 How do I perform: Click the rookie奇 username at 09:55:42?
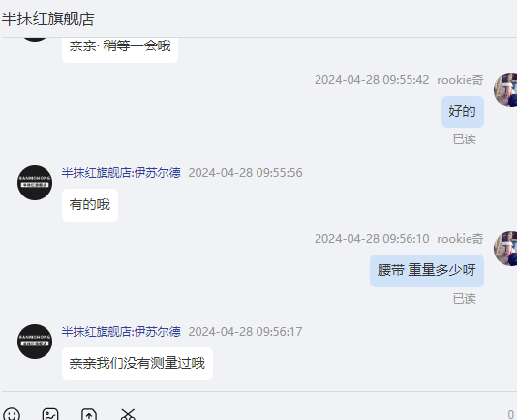pyautogui.click(x=460, y=80)
